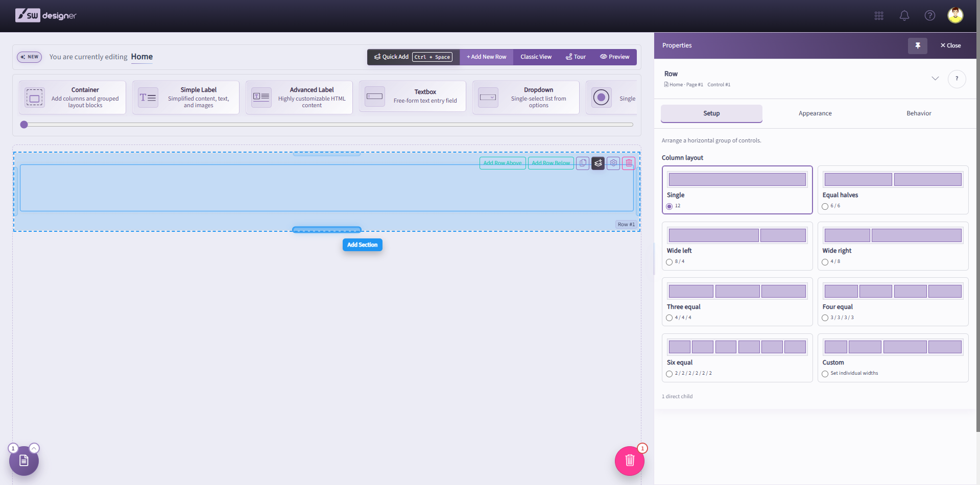Switch to the Appearance tab
The image size is (980, 485).
point(815,113)
